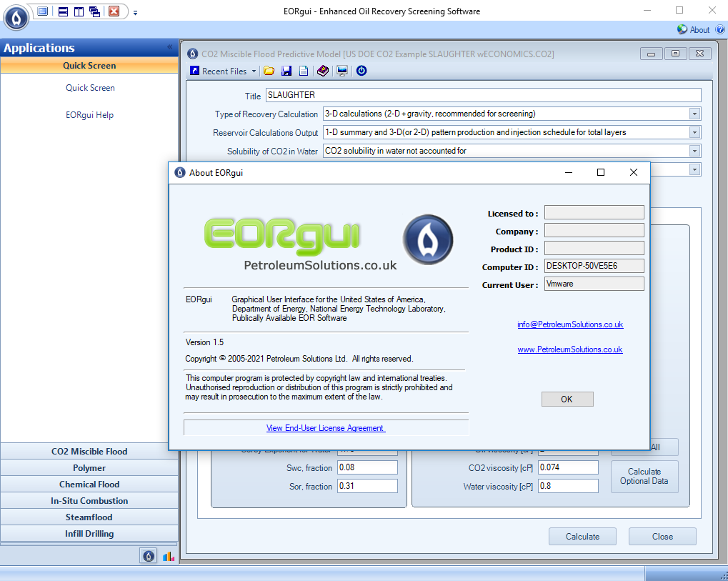Open a file using the folder icon
The height and width of the screenshot is (581, 728).
tap(268, 71)
